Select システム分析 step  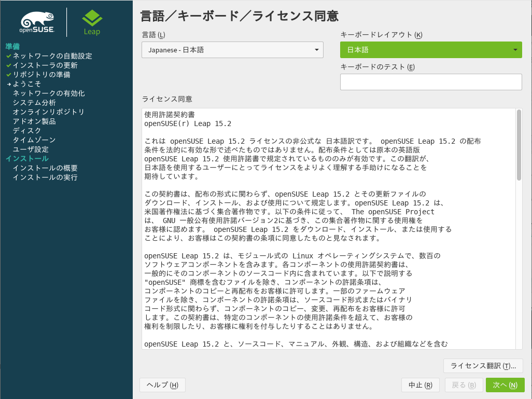[34, 103]
